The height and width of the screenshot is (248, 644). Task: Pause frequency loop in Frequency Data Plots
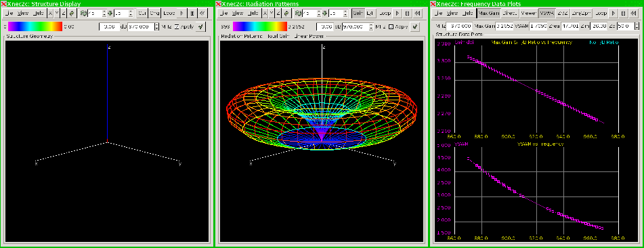pos(623,13)
